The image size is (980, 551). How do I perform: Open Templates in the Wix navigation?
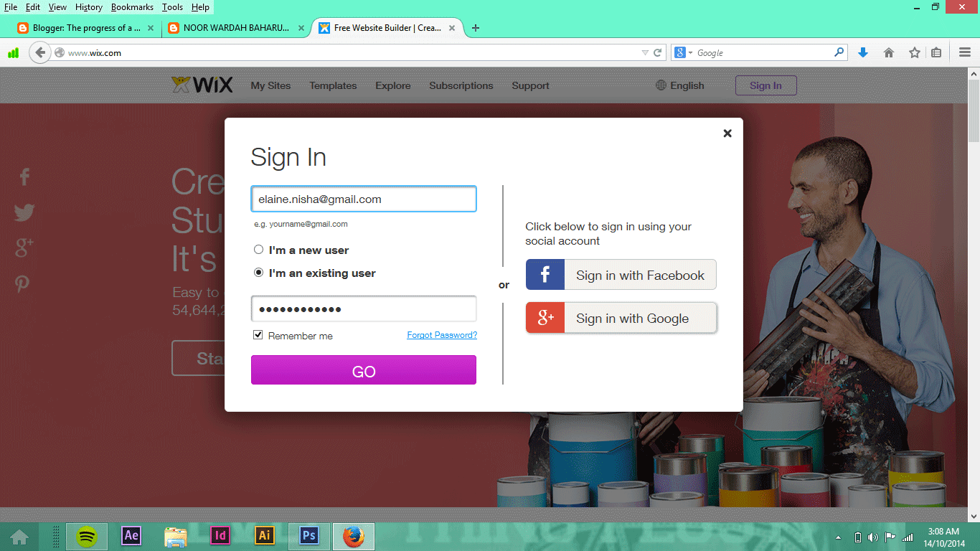[333, 85]
